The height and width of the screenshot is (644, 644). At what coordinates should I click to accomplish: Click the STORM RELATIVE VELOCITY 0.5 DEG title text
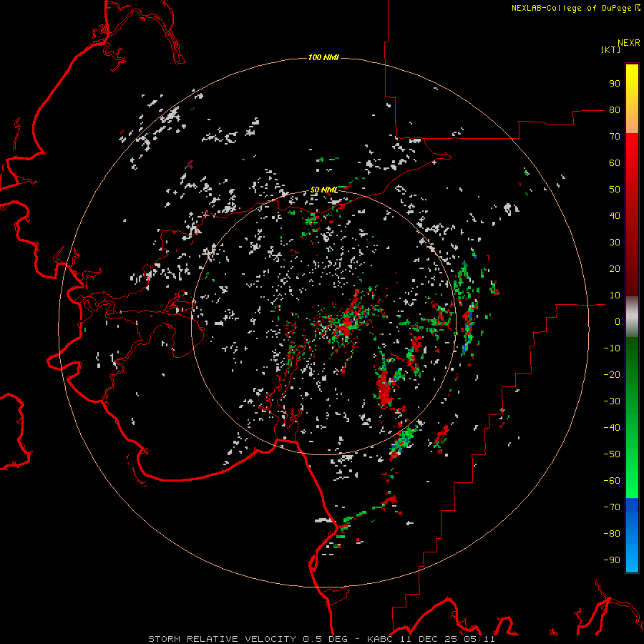[x=248, y=639]
